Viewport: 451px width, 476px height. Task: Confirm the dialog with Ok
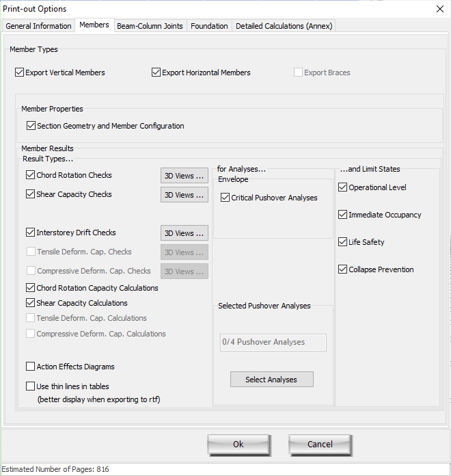pyautogui.click(x=238, y=445)
